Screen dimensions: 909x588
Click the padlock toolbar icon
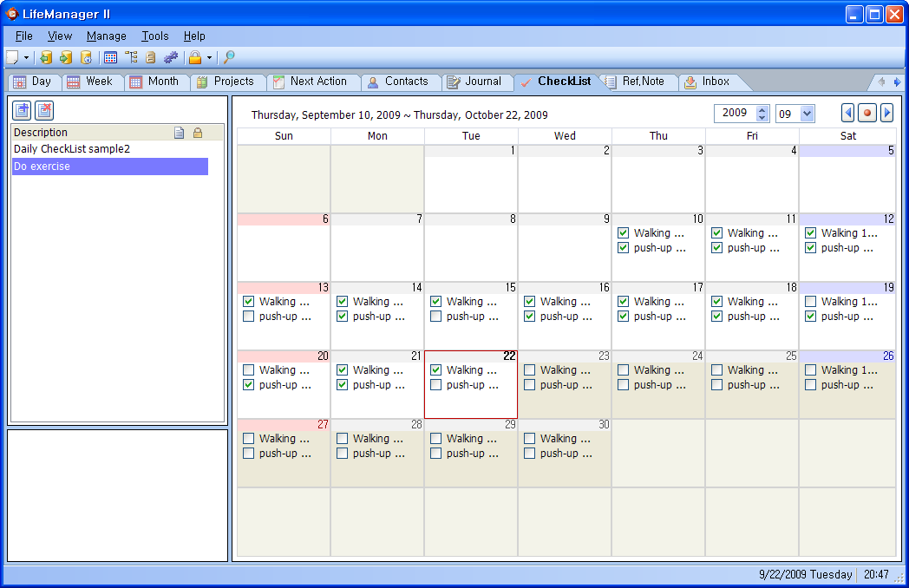click(195, 57)
